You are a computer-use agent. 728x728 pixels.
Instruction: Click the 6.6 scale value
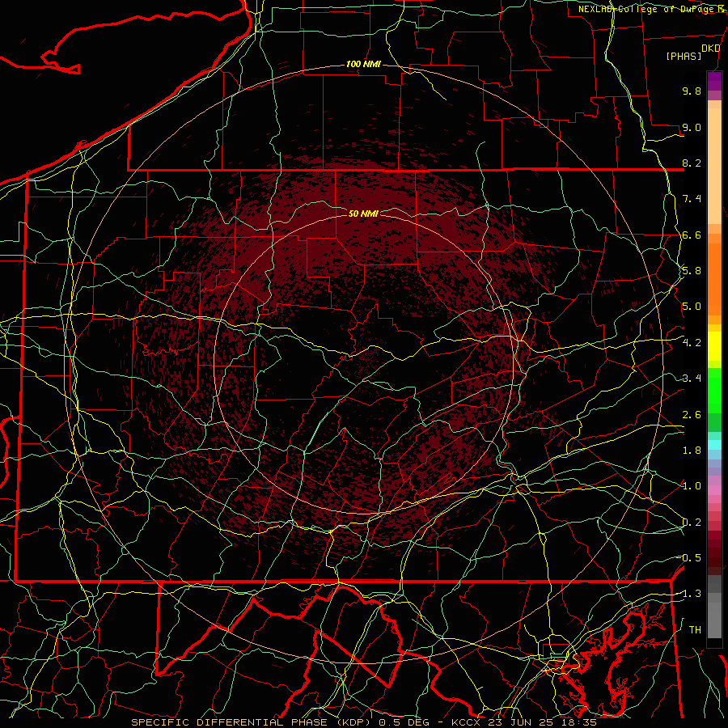pos(692,235)
